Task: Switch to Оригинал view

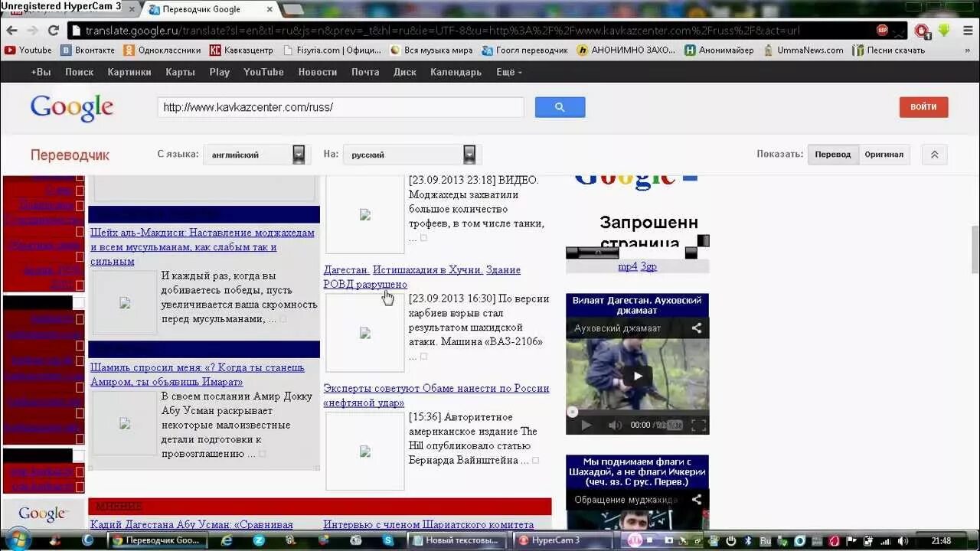Action: [884, 155]
